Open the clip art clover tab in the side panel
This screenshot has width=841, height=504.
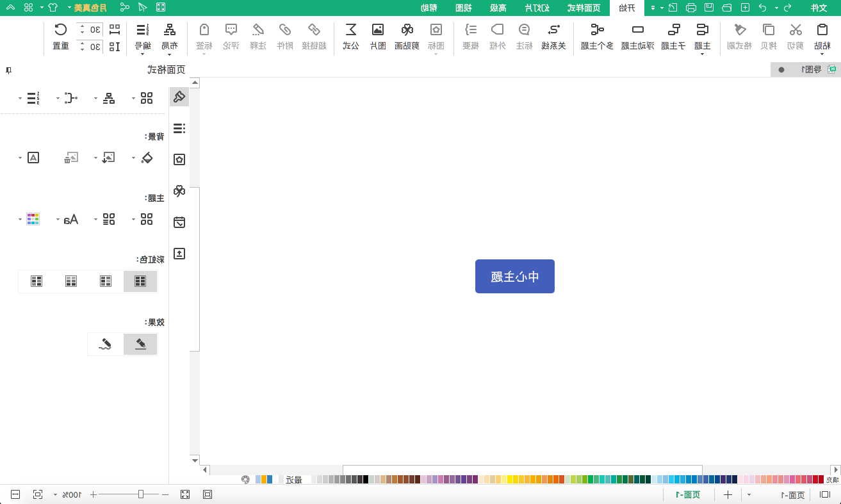click(179, 191)
